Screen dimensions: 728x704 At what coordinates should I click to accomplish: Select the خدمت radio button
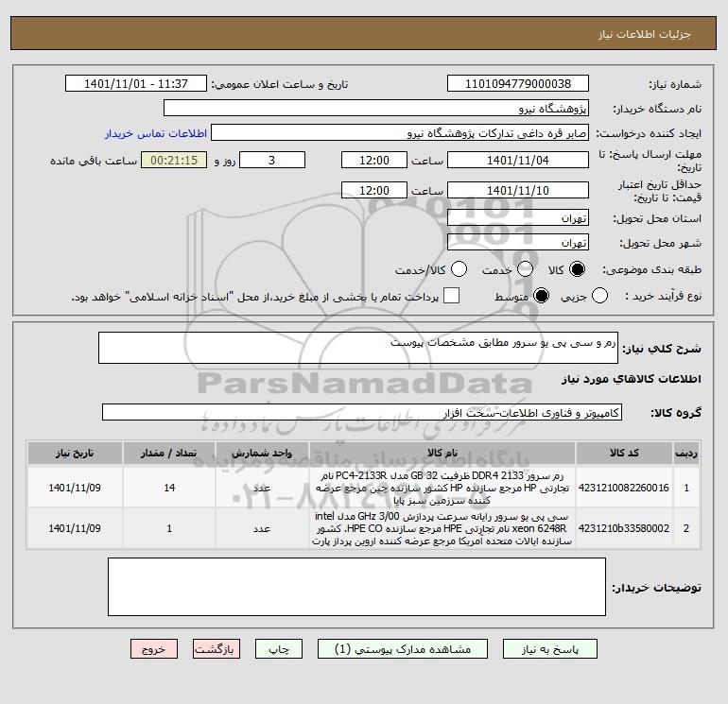tap(525, 269)
